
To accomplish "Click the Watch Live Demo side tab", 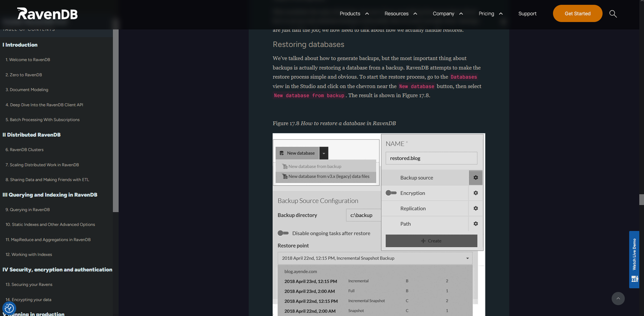I will pos(634,260).
